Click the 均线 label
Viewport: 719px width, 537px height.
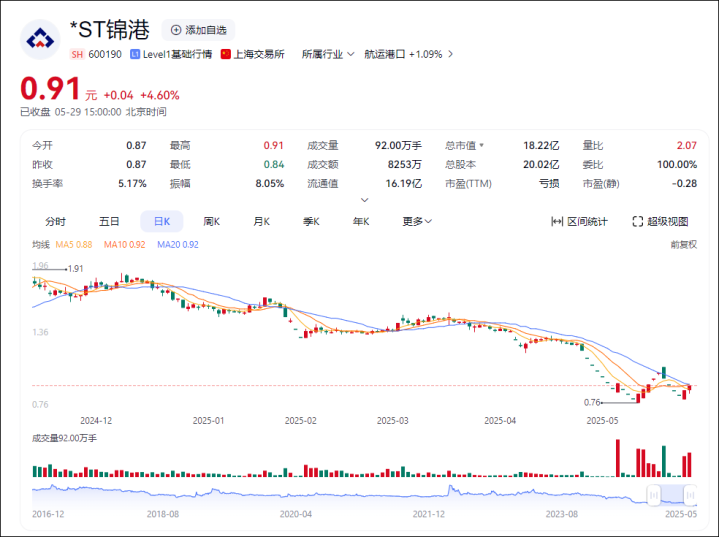(x=41, y=245)
